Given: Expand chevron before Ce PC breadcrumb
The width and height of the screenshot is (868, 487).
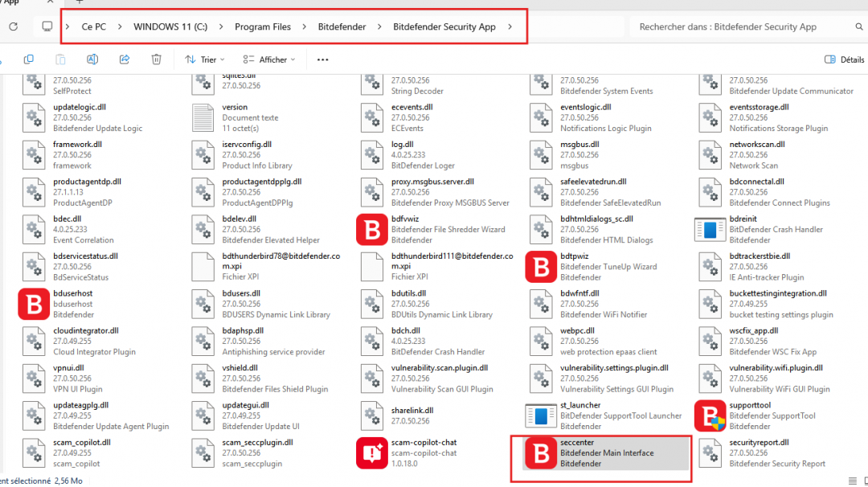Looking at the screenshot, I should [68, 27].
